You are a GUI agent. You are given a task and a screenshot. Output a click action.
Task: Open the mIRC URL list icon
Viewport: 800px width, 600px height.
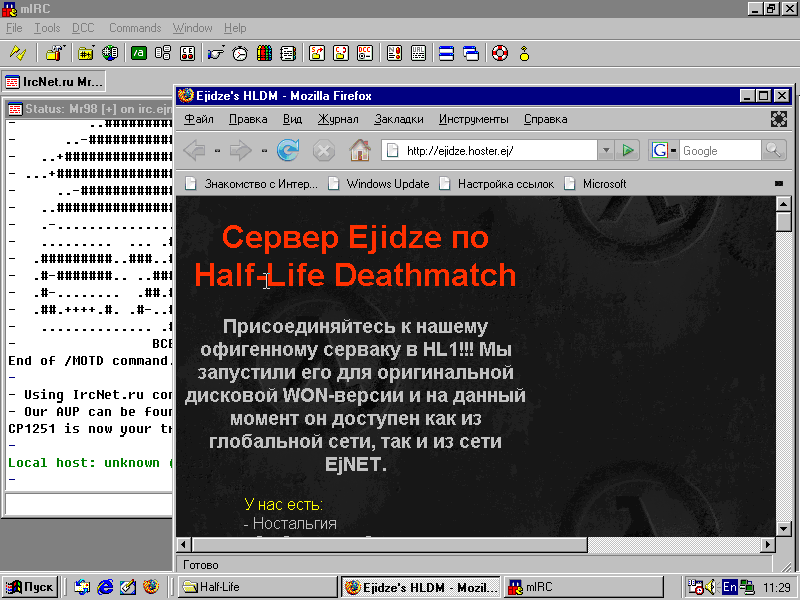tap(418, 53)
